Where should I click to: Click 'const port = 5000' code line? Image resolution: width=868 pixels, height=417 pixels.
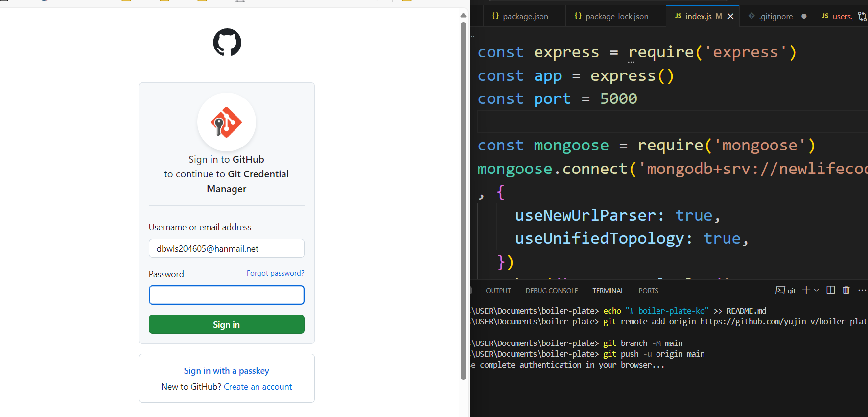[x=558, y=98]
